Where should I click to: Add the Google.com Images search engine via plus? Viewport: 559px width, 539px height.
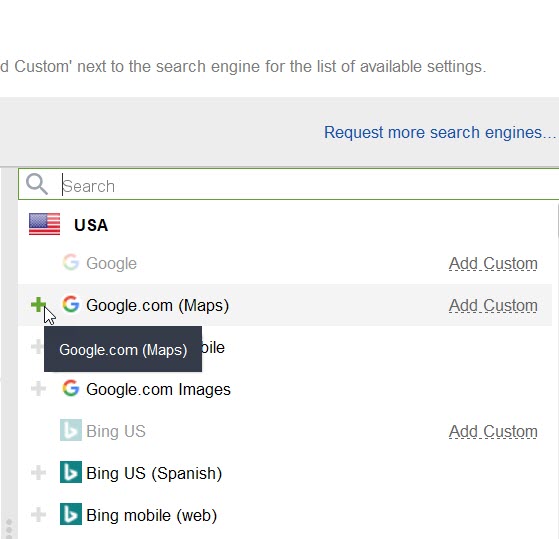38,389
